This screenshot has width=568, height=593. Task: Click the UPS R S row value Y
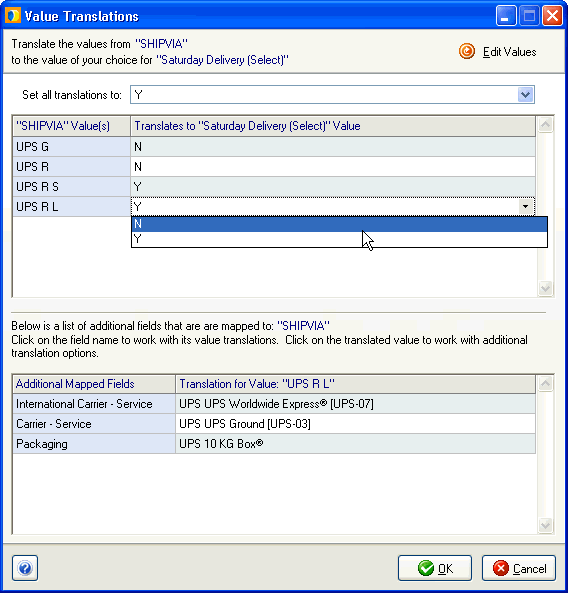click(138, 187)
